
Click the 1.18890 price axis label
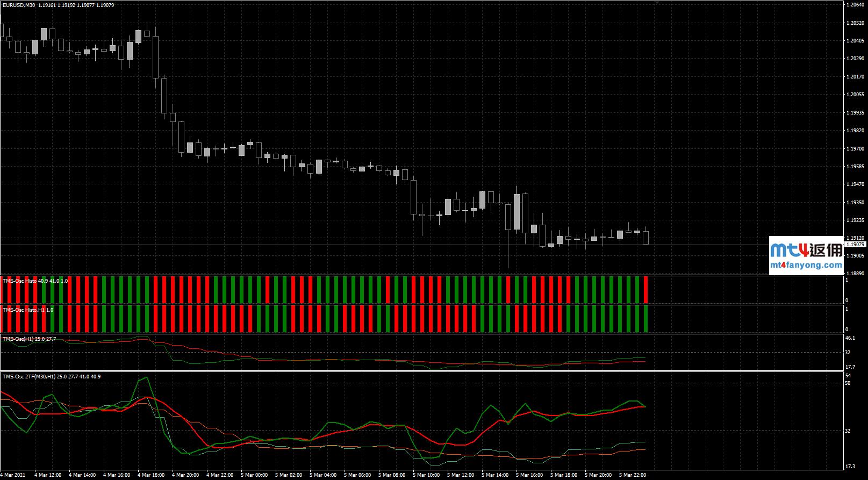(855, 273)
